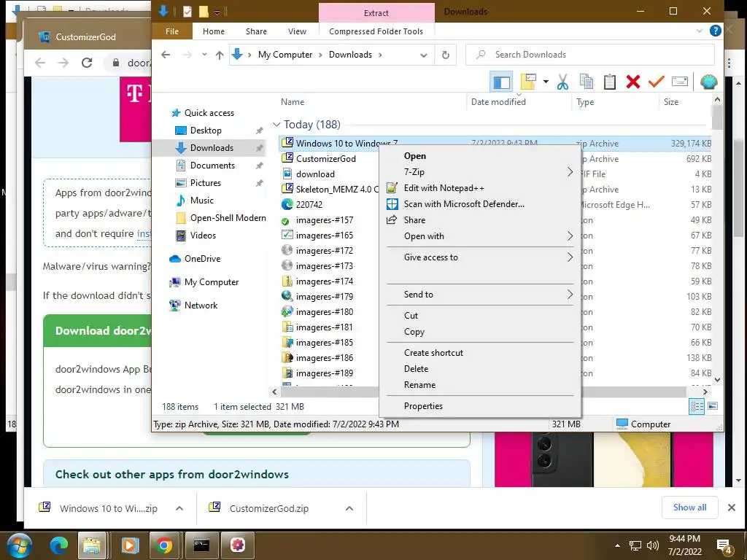Viewport: 747px width, 560px height.
Task: Switch to details view icon in status bar
Action: coord(697,407)
